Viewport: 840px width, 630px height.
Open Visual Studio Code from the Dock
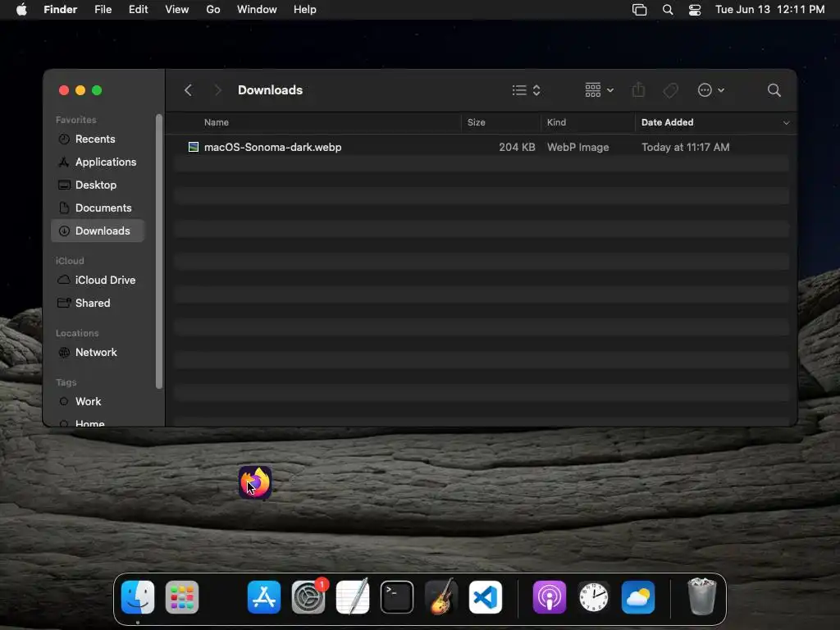486,597
